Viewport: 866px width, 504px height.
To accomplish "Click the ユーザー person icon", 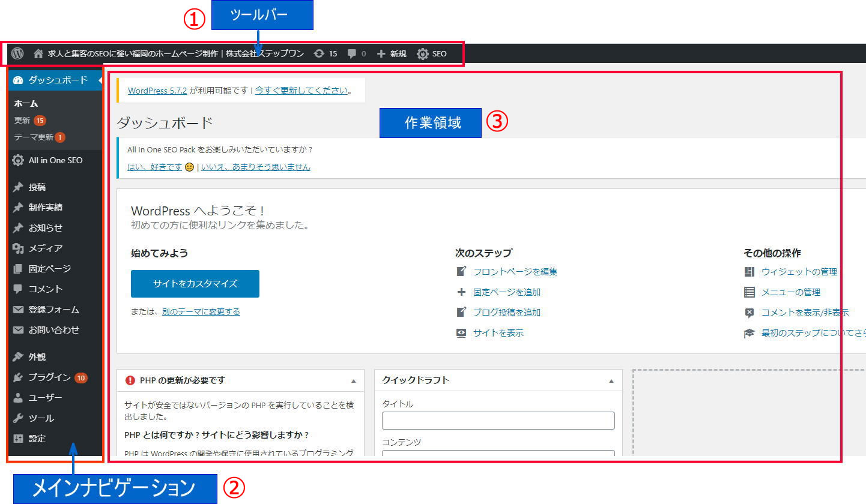I will tap(18, 398).
